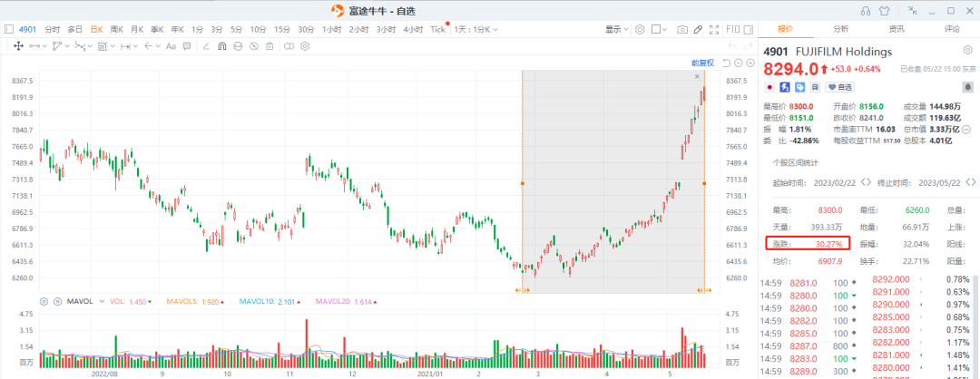Click the blue tag icon
Screen dimensions: 980x379
799,87
